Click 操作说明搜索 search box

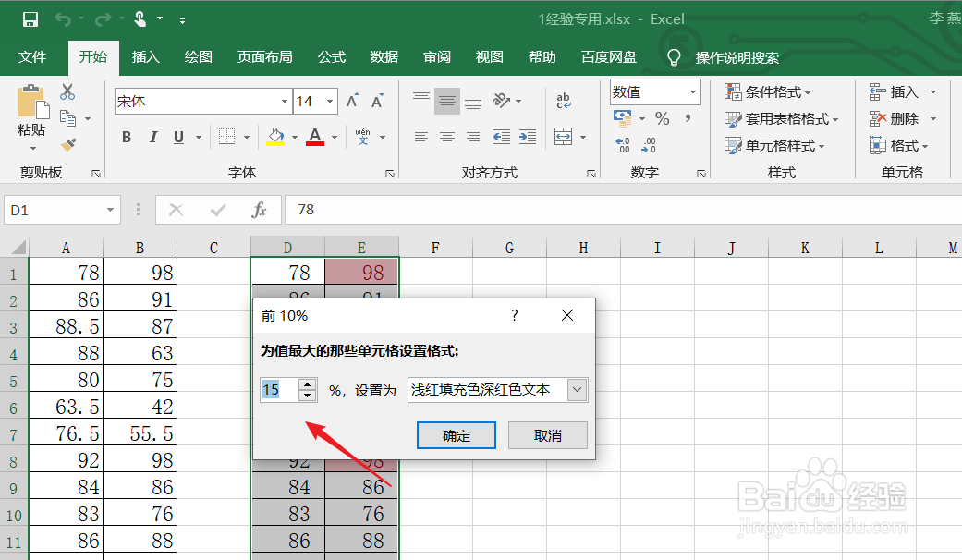737,57
